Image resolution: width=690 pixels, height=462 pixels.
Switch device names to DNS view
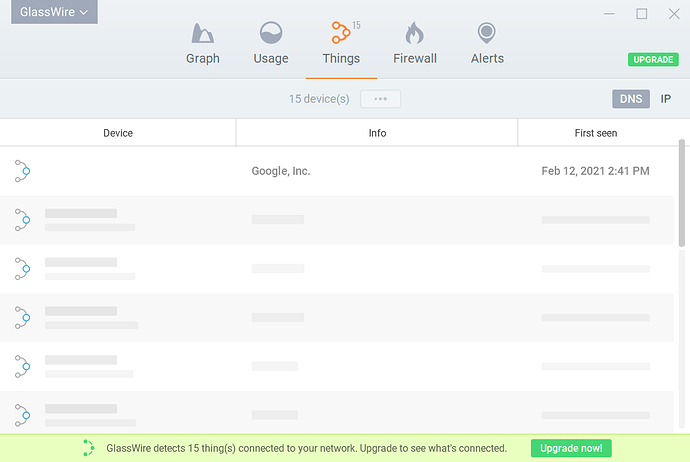coord(631,99)
